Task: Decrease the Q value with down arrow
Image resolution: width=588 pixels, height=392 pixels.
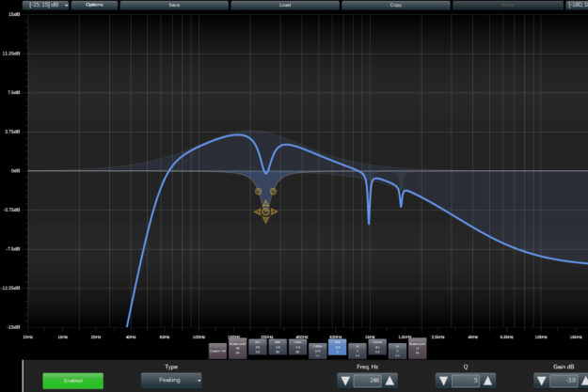Action: click(x=443, y=381)
